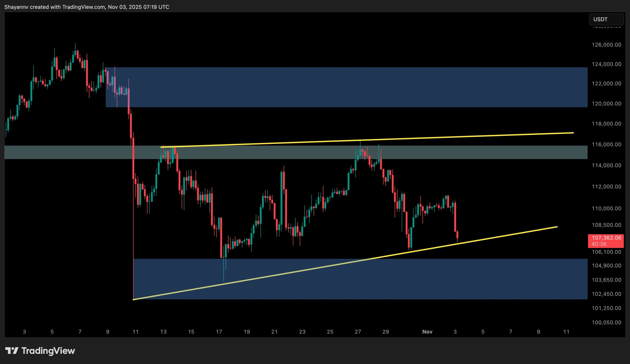The image size is (630, 364).
Task: Click the red current price label 107,362.06
Action: pyautogui.click(x=606, y=238)
